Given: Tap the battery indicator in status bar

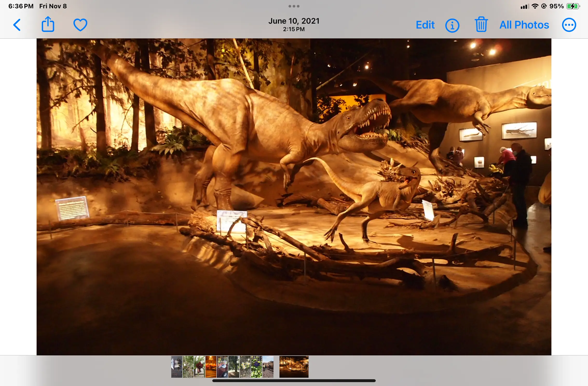Looking at the screenshot, I should [573, 6].
